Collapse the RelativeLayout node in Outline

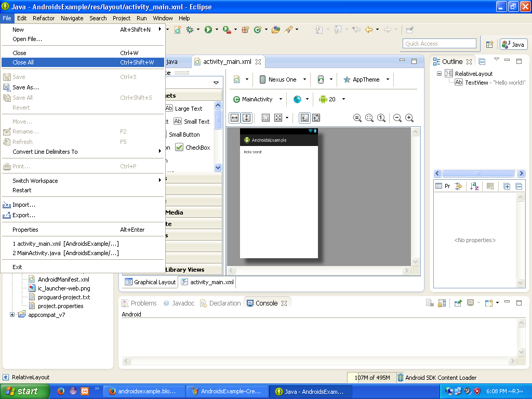pyautogui.click(x=439, y=74)
